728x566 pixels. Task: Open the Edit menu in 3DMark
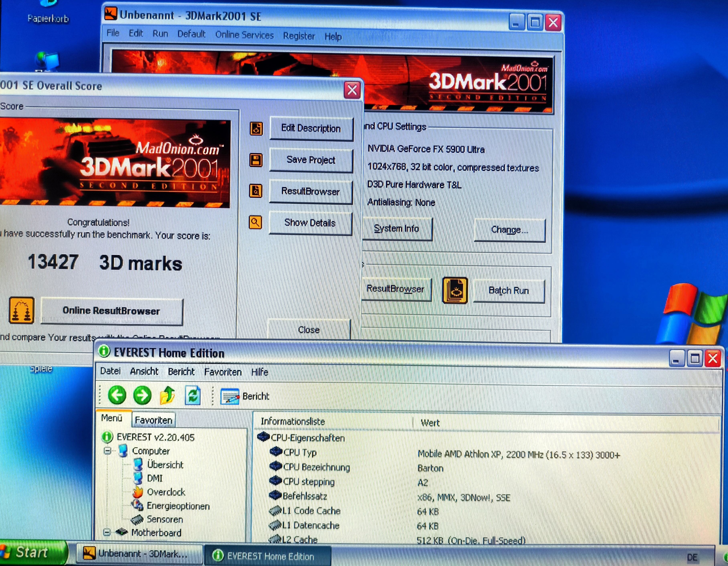pos(136,33)
